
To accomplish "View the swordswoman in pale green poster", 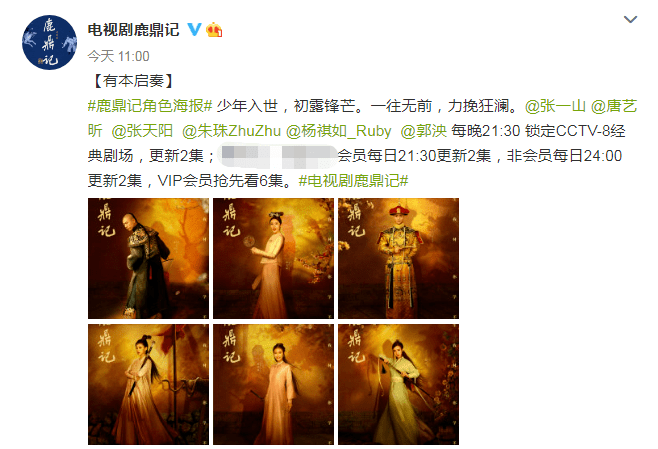I will (x=398, y=384).
